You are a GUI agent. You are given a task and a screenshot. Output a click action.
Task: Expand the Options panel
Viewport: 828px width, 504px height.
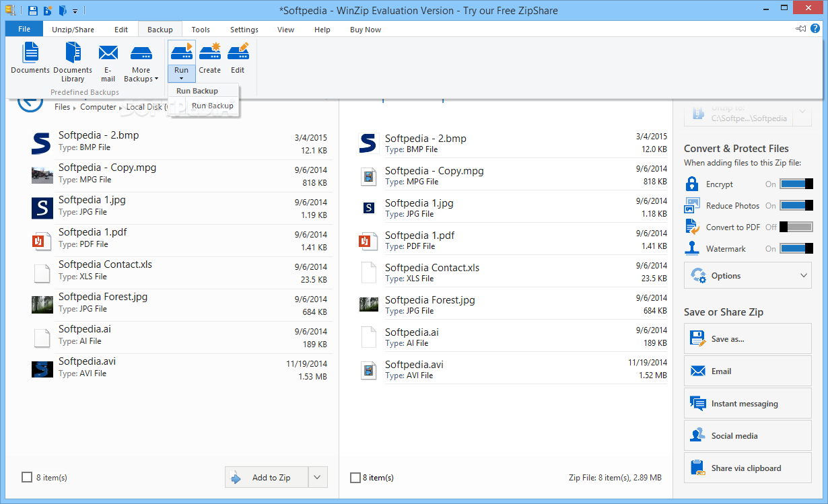(748, 275)
